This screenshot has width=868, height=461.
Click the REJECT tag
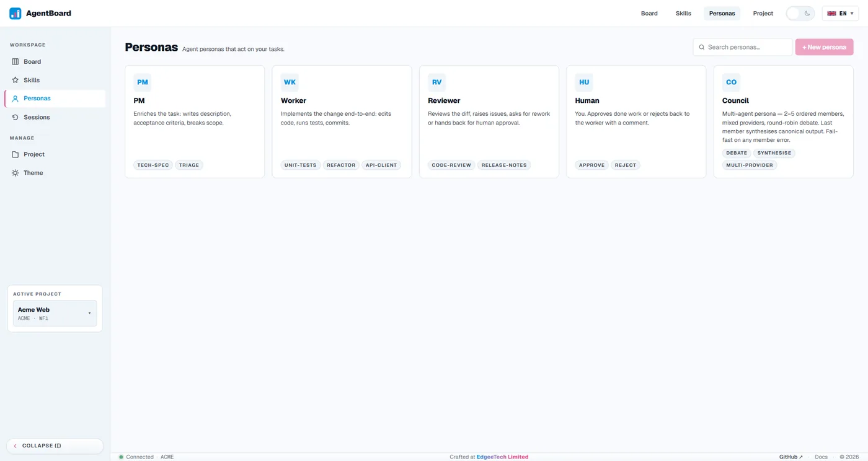pos(626,165)
